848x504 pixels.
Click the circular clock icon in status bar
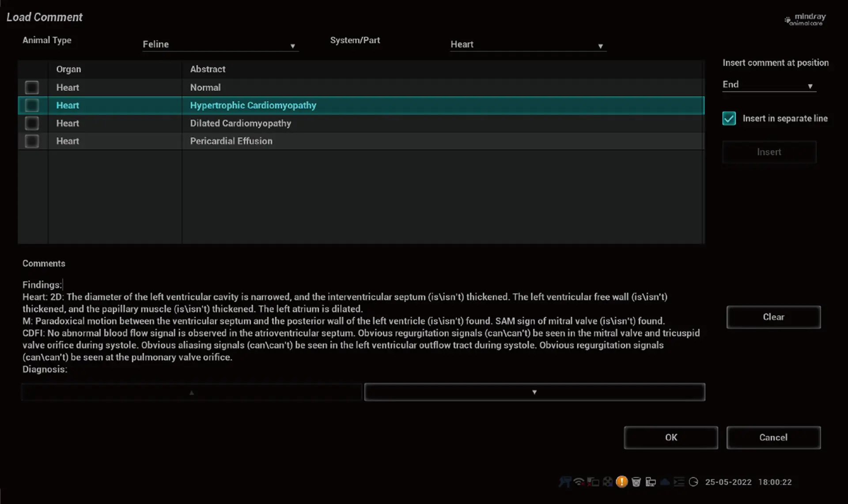point(693,482)
